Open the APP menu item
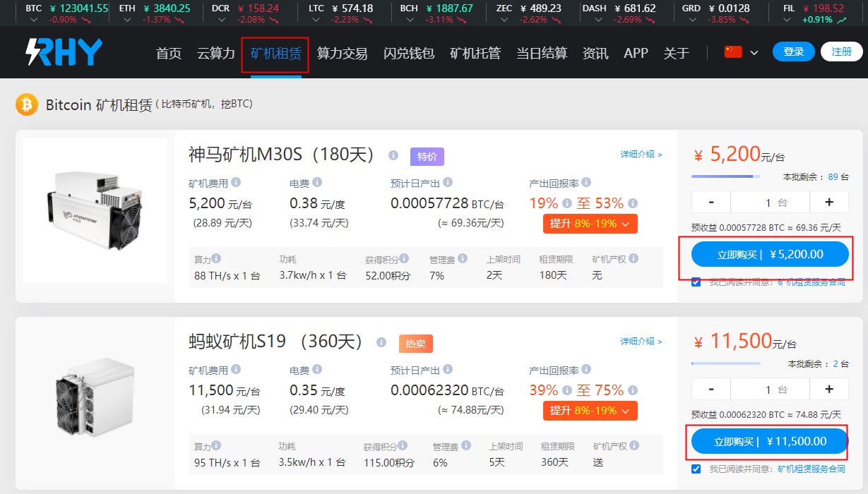 point(636,53)
